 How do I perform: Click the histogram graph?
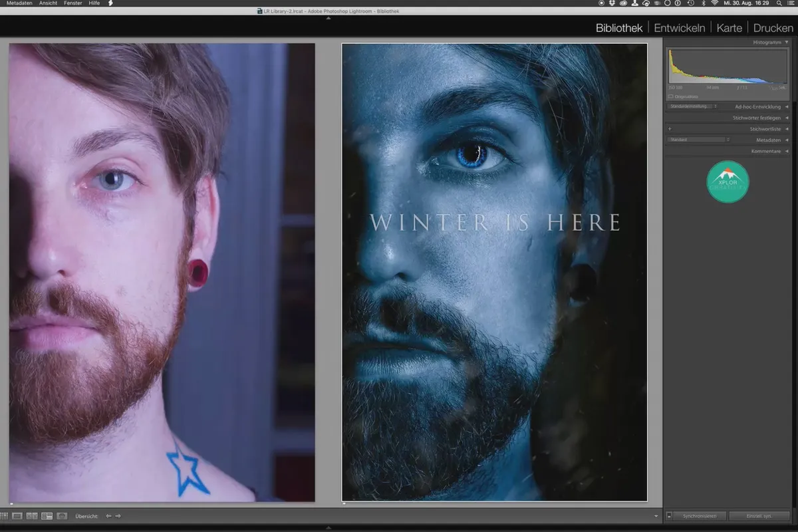[x=727, y=66]
